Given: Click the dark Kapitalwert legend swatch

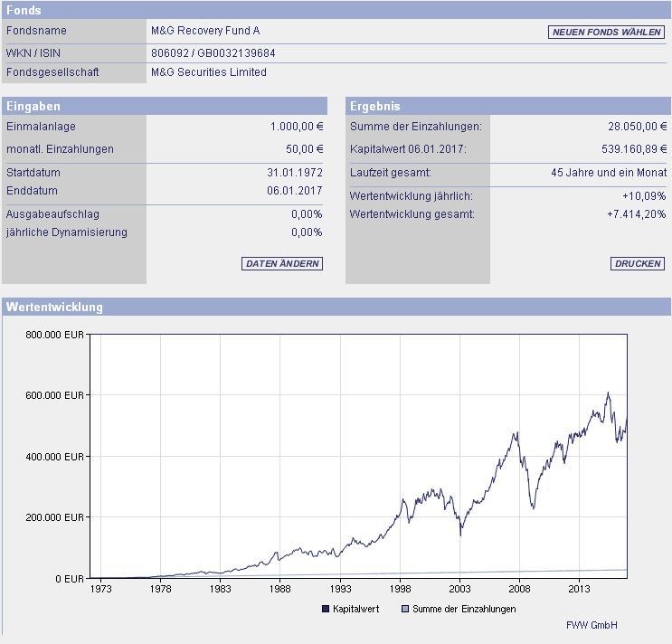Looking at the screenshot, I should [326, 609].
